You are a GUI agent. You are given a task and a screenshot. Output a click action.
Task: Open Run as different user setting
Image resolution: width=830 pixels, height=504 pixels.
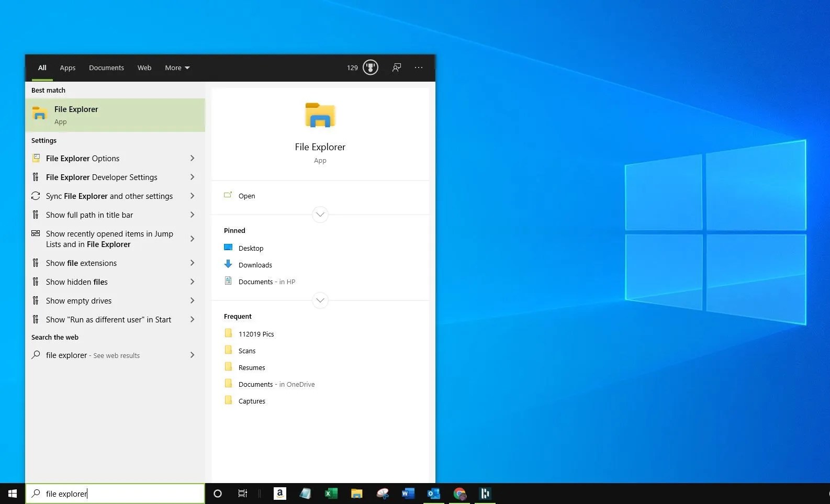115,319
